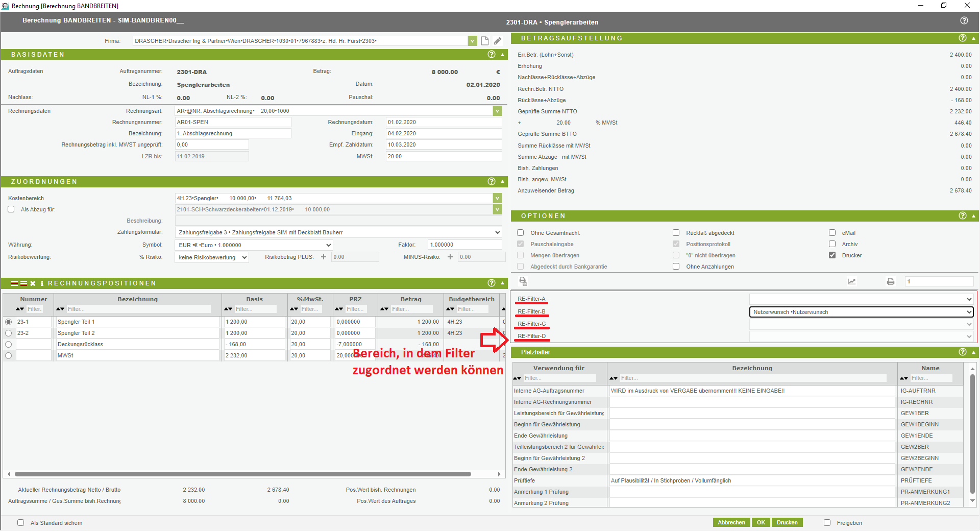Click the printer icon next to copies field

[x=891, y=281]
